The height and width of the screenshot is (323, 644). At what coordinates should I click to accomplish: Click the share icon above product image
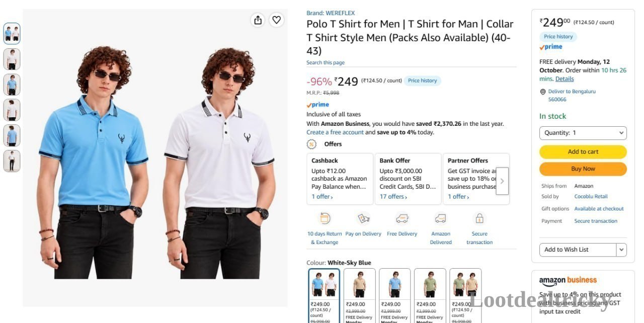(258, 20)
